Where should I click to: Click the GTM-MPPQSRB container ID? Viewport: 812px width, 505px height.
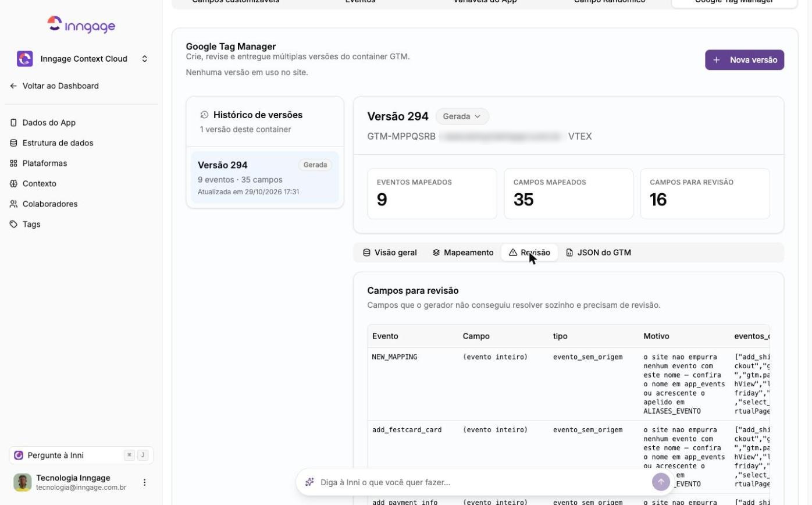point(401,137)
